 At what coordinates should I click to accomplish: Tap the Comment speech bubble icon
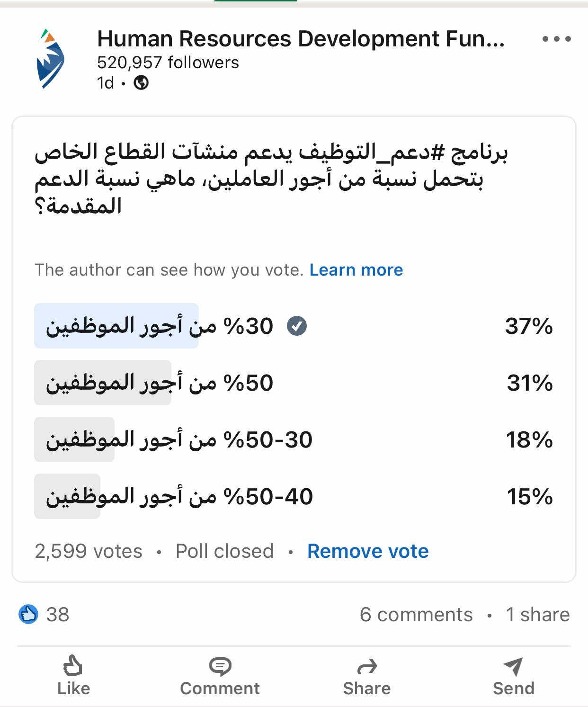coord(220,666)
